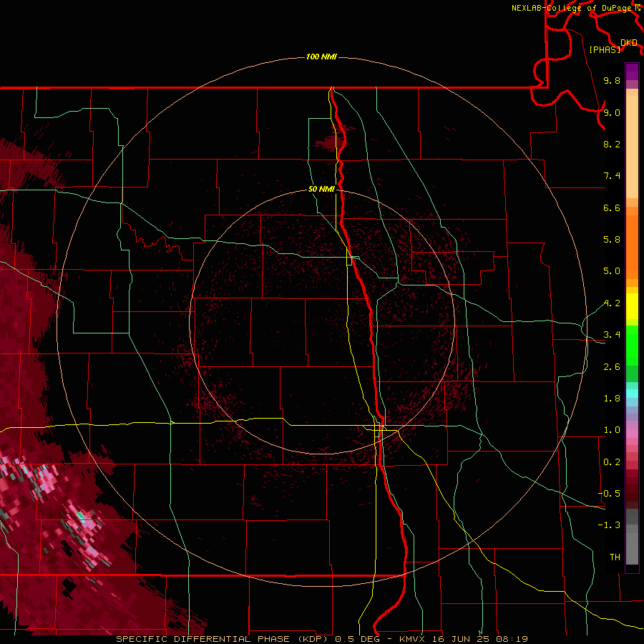Select the 1.8 value on the color scale
644x644 pixels.
[612, 399]
